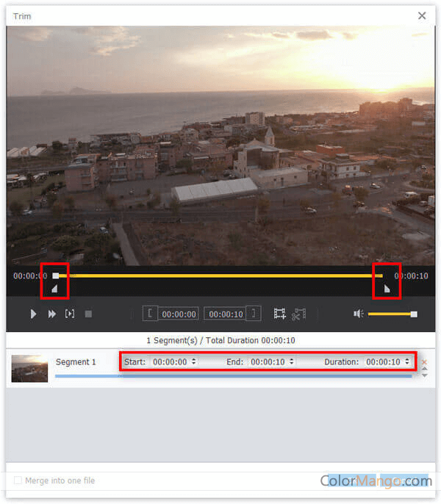Mute audio with the speaker icon

coord(358,314)
